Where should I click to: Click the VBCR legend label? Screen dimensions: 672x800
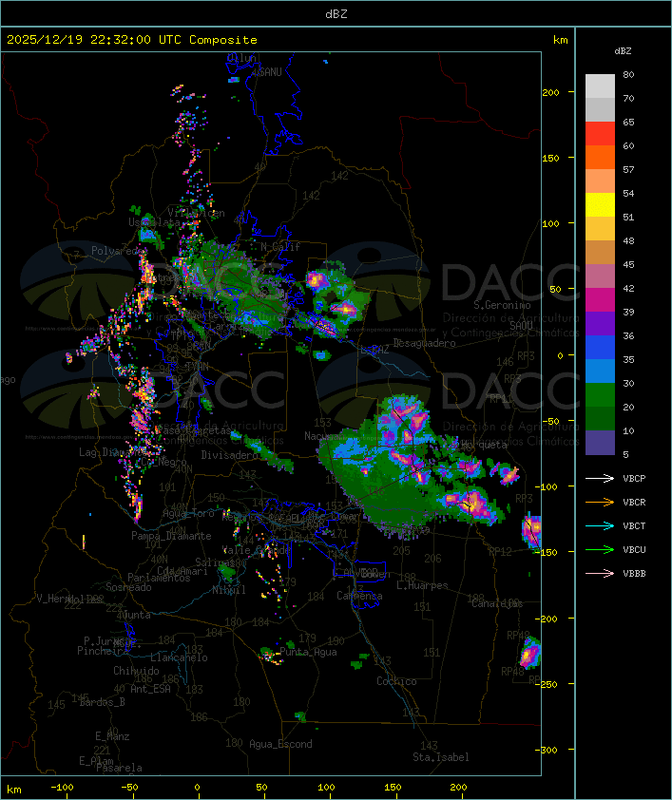634,502
